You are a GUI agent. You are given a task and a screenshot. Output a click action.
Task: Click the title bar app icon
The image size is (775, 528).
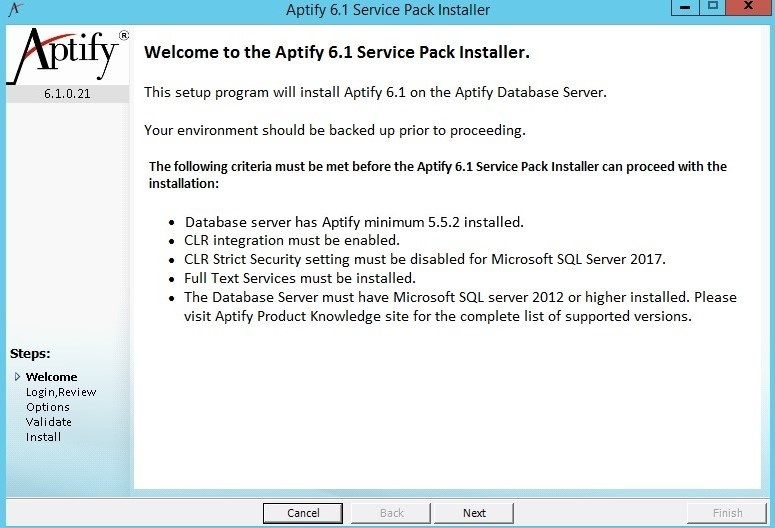(x=16, y=9)
